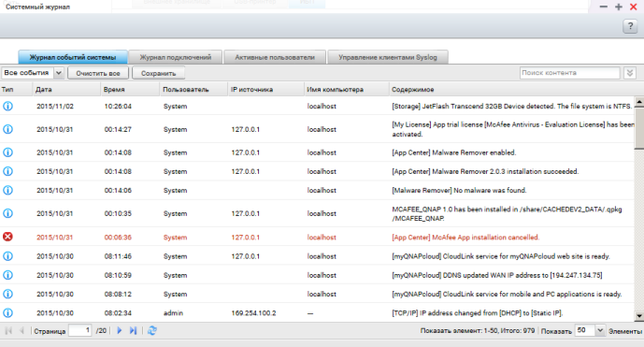Select date 2015/11/02 cell
The height and width of the screenshot is (347, 644).
(55, 106)
